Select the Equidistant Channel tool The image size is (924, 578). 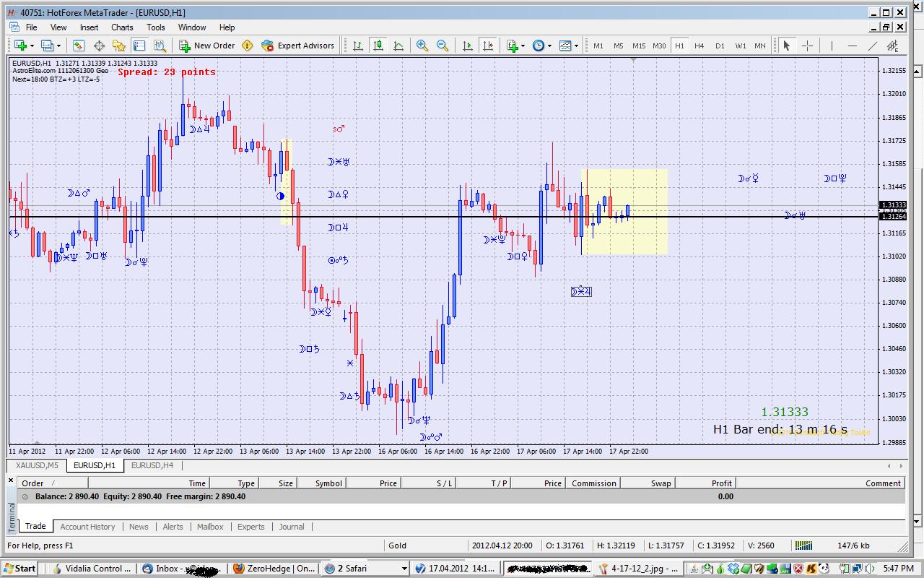(893, 46)
